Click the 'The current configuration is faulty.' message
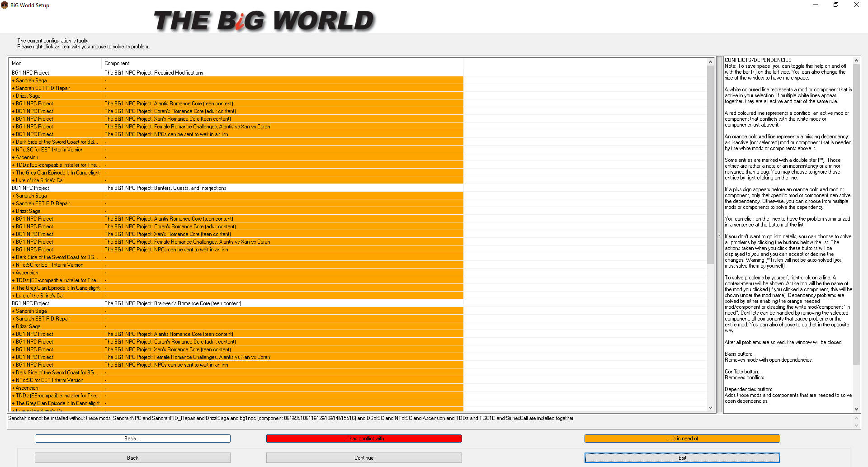The height and width of the screenshot is (467, 868). pyautogui.click(x=53, y=41)
